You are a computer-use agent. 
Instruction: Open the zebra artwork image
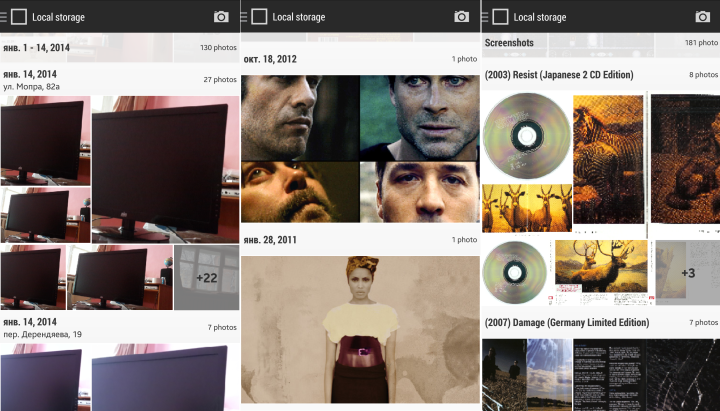click(609, 159)
